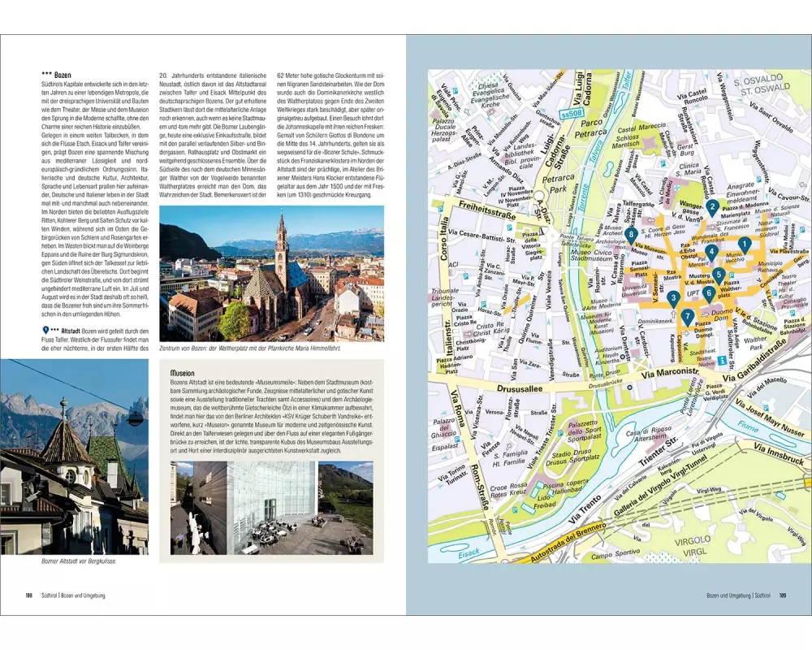Select map pin number 6 near Waltherplatz

709,293
